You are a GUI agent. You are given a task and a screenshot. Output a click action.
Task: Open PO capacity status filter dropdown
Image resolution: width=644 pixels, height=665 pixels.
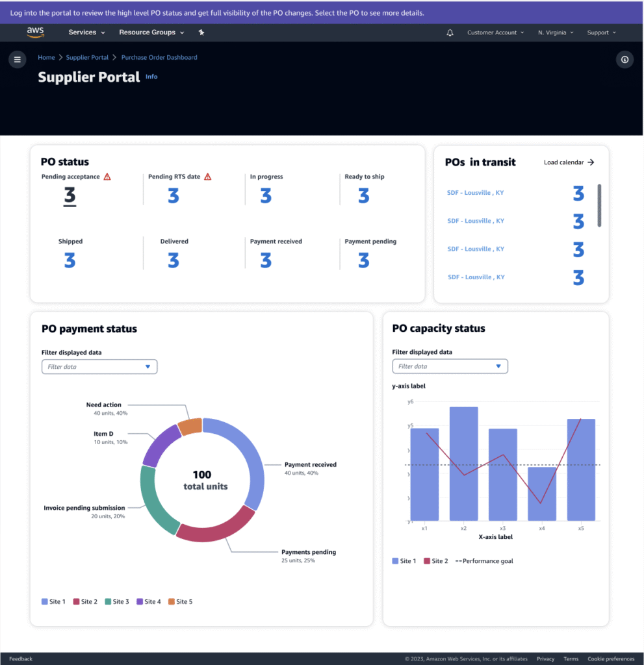coord(450,366)
